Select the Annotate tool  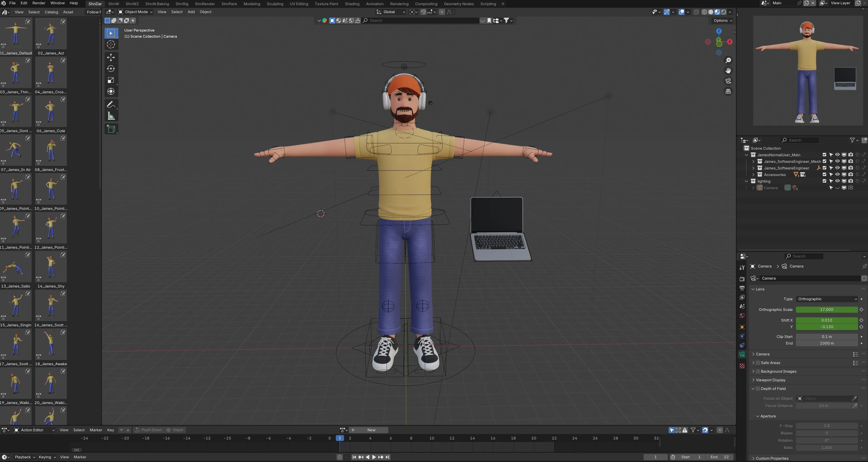click(x=111, y=104)
